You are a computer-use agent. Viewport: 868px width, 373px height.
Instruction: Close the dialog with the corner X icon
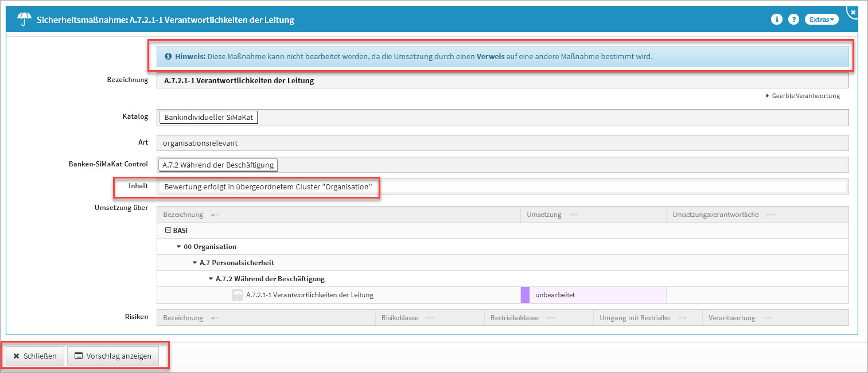pyautogui.click(x=853, y=11)
